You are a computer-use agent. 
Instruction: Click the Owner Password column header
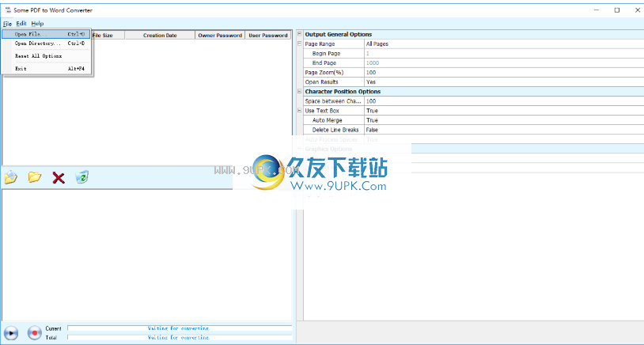coord(220,36)
